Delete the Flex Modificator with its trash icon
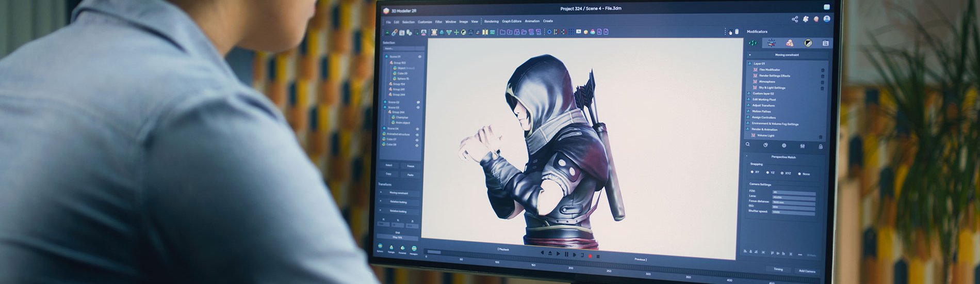Viewport: 980px width, 284px height. 823,70
